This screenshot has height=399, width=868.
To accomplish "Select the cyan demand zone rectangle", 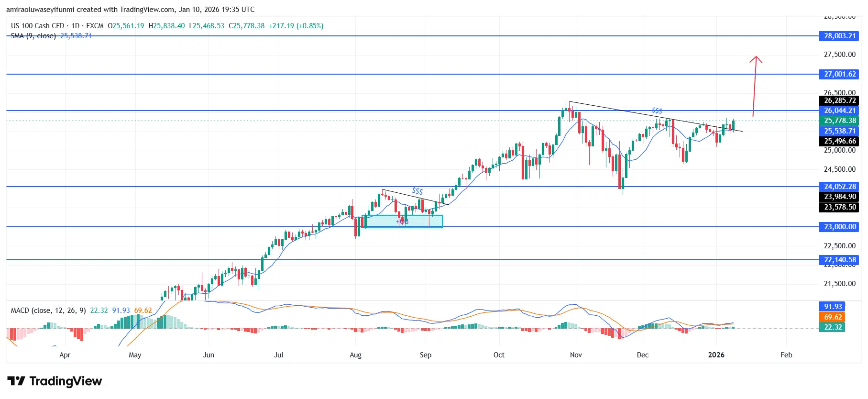I will click(x=403, y=221).
